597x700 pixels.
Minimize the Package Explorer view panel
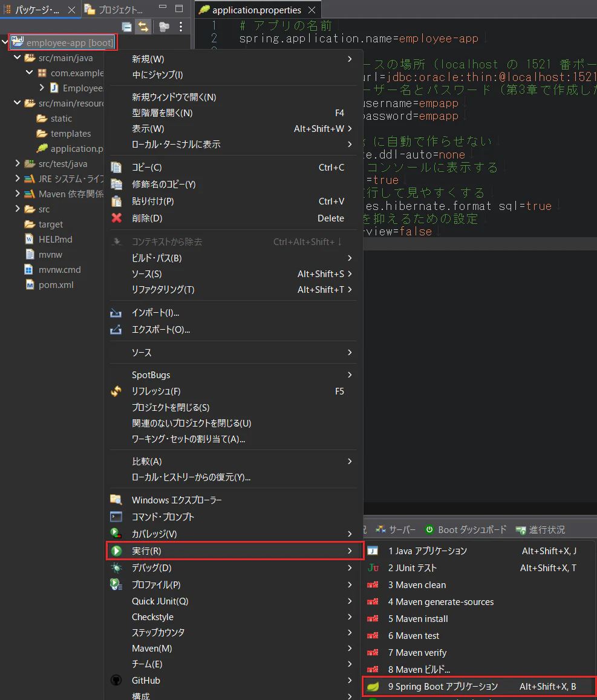163,8
